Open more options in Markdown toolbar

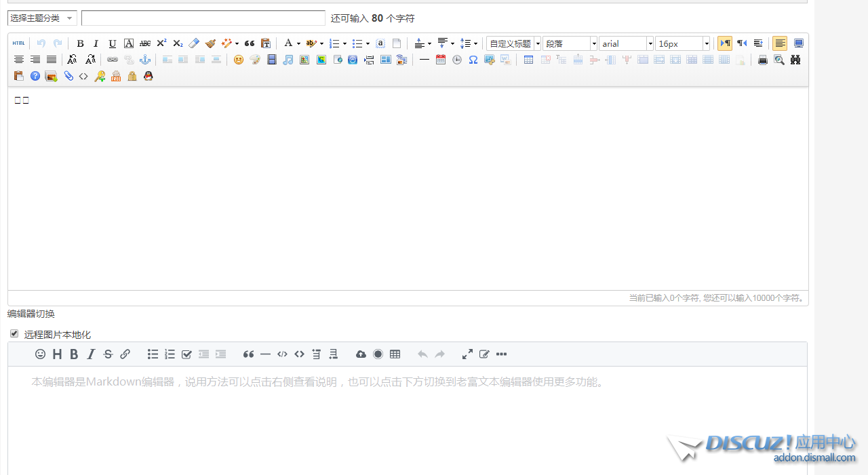click(501, 354)
